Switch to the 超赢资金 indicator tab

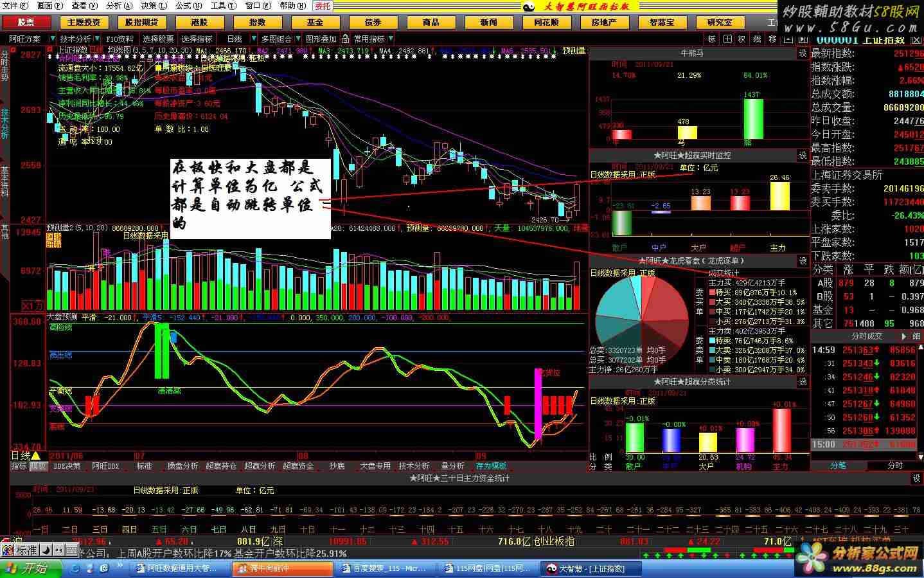(298, 465)
